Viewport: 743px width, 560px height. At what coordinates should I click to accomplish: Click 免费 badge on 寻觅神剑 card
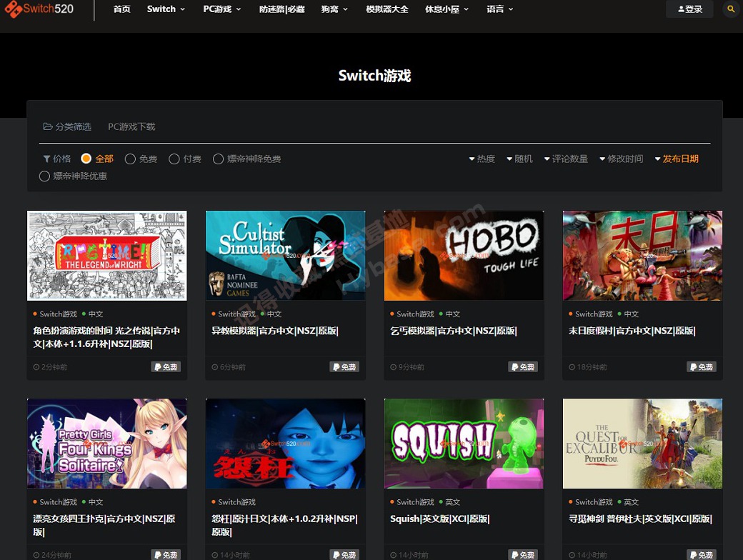tap(702, 555)
